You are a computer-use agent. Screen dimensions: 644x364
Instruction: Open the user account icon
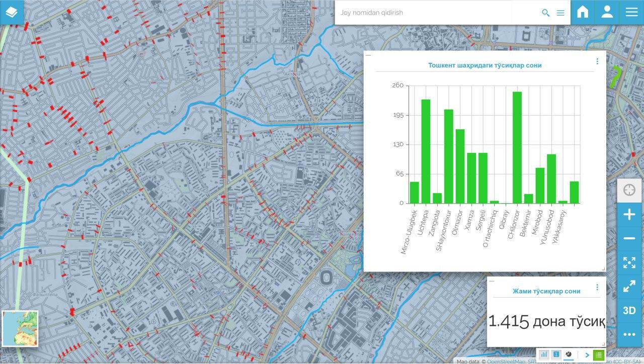tap(607, 12)
